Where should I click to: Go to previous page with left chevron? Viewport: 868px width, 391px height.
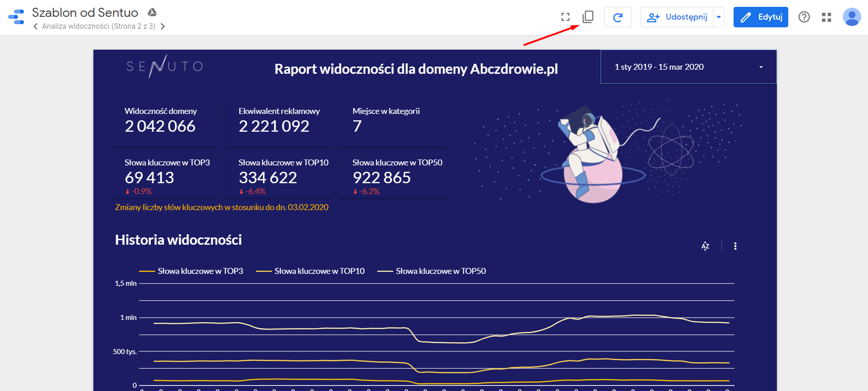[36, 26]
